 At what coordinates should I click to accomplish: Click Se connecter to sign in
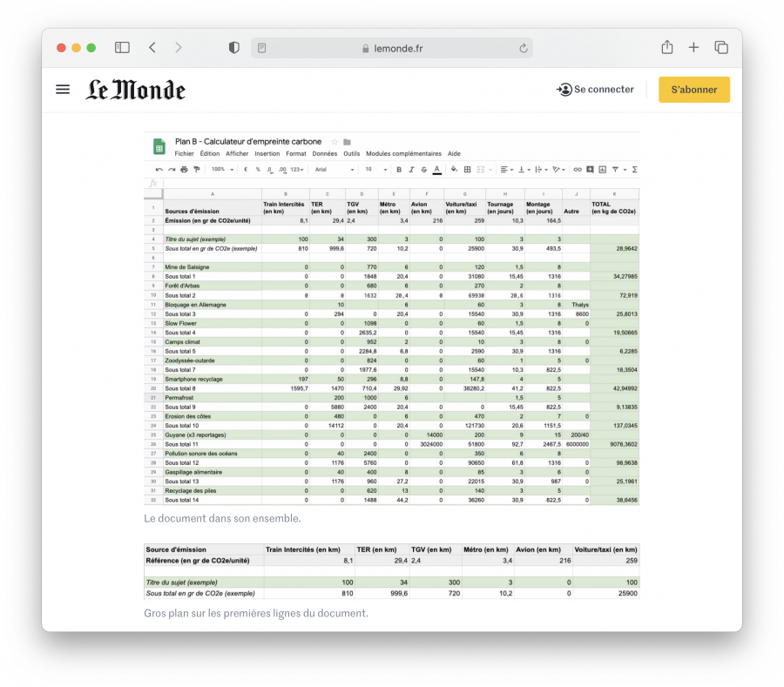tap(595, 90)
